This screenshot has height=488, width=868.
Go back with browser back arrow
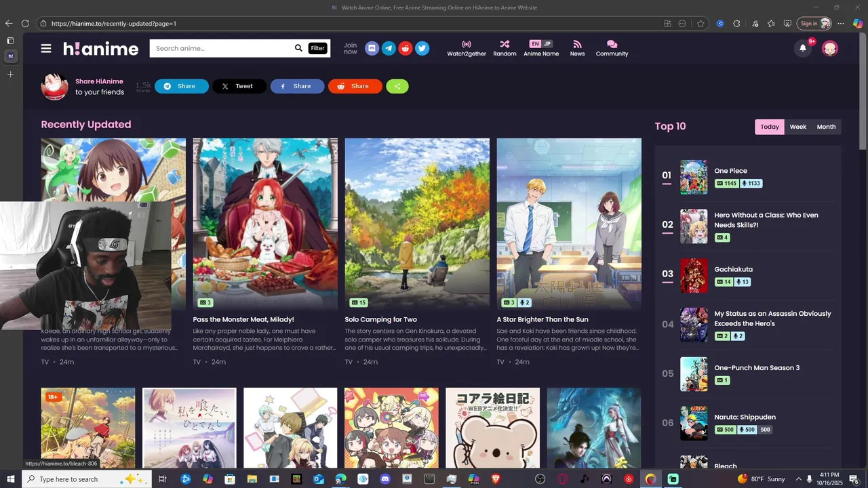[x=9, y=23]
